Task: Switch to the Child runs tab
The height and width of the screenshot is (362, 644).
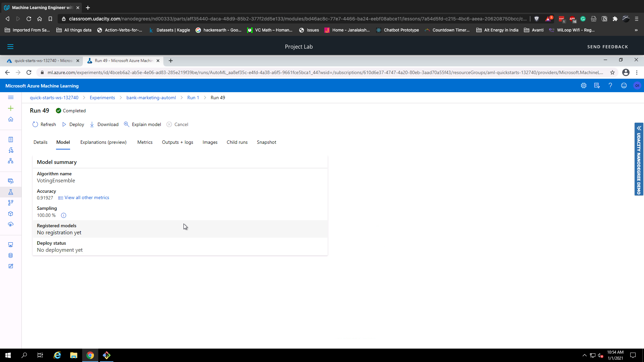Action: click(x=237, y=142)
